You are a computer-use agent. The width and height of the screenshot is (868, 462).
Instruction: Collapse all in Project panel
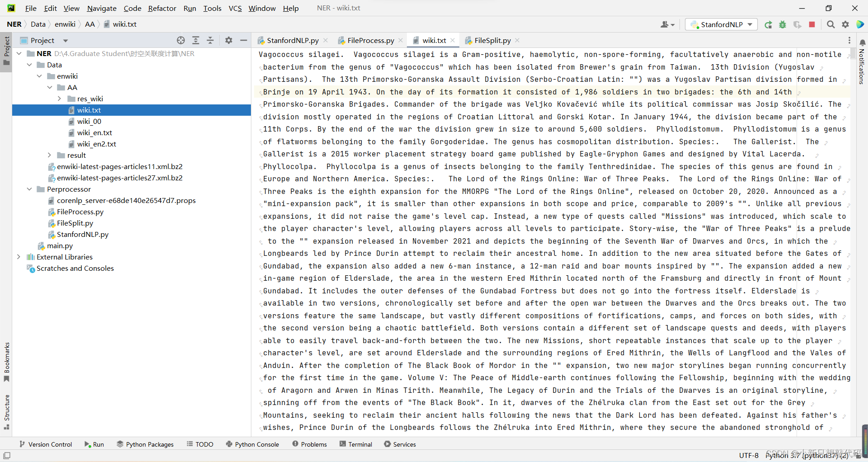click(x=210, y=40)
